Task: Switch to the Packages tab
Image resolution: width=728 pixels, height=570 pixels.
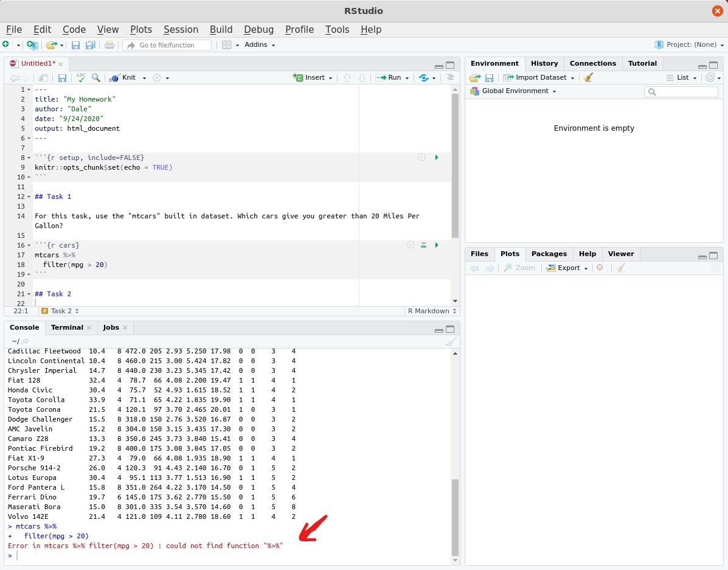Action: (x=549, y=254)
